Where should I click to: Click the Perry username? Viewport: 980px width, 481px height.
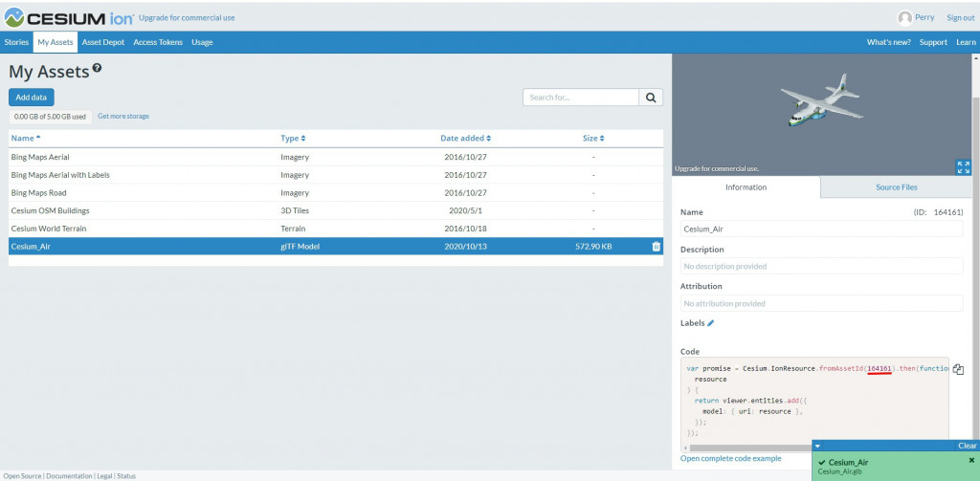click(924, 17)
